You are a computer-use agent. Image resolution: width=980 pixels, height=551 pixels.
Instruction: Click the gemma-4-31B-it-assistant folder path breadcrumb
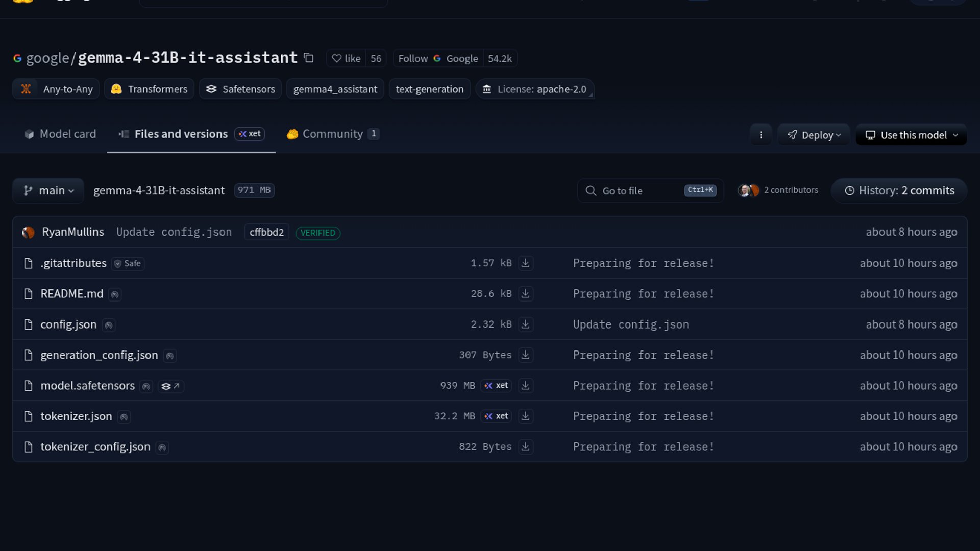[159, 190]
